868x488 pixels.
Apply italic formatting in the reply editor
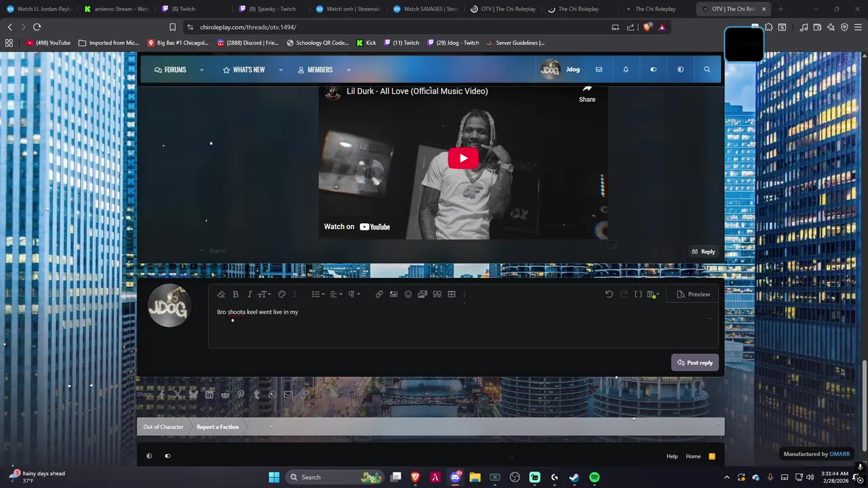pyautogui.click(x=249, y=294)
